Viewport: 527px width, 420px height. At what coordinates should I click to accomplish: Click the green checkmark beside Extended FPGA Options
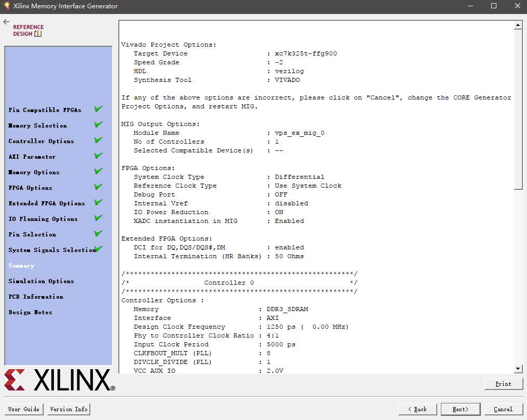[99, 202]
